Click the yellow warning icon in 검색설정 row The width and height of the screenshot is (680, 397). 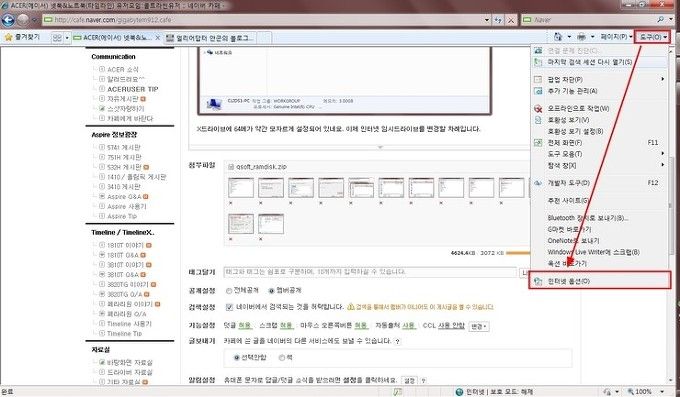pos(351,307)
